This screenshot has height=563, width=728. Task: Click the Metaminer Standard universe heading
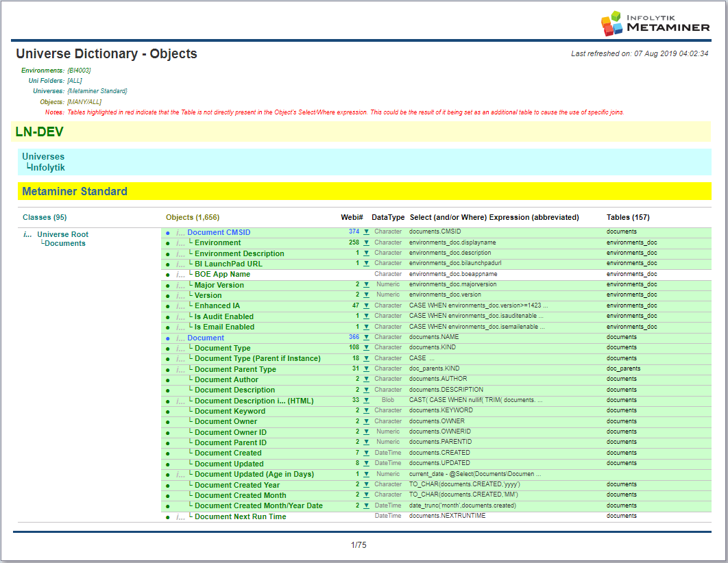(x=75, y=192)
